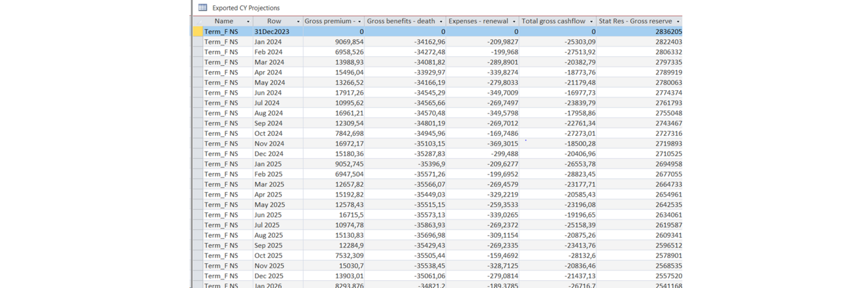Click the select-all corner box of the datasheet

click(198, 21)
